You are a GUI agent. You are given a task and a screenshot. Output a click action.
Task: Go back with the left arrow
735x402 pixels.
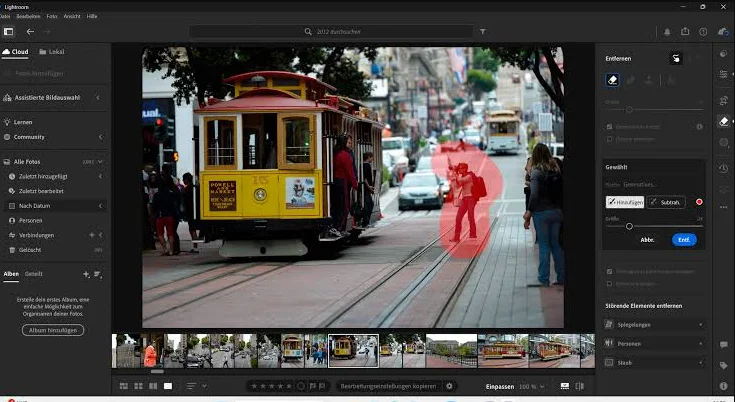[x=30, y=31]
